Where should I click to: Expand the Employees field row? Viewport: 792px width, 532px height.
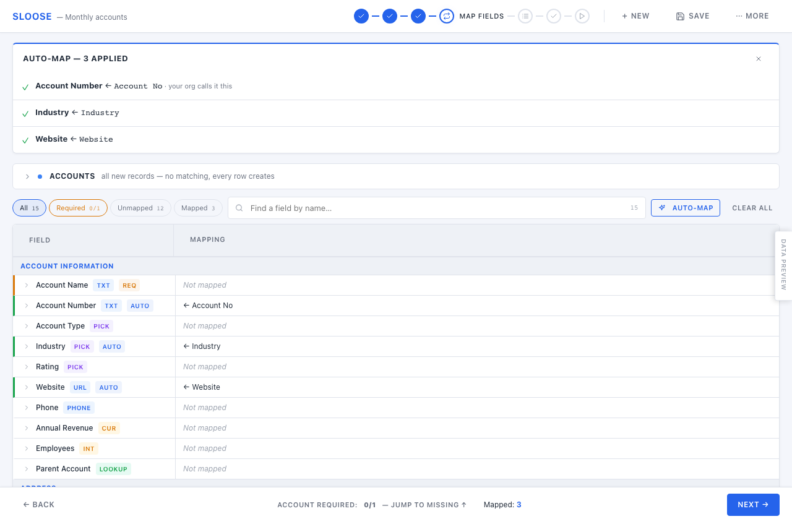[x=27, y=448]
